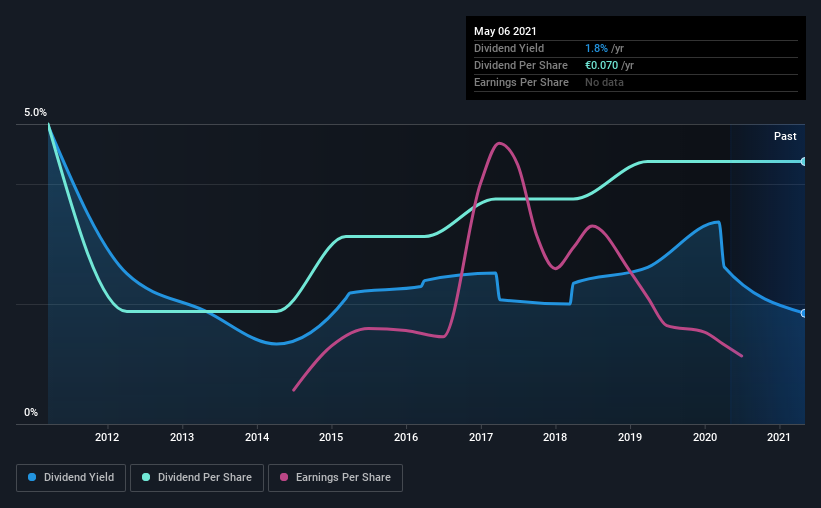Image resolution: width=821 pixels, height=508 pixels.
Task: Click the blue Dividend Yield legend dot
Action: [x=32, y=477]
